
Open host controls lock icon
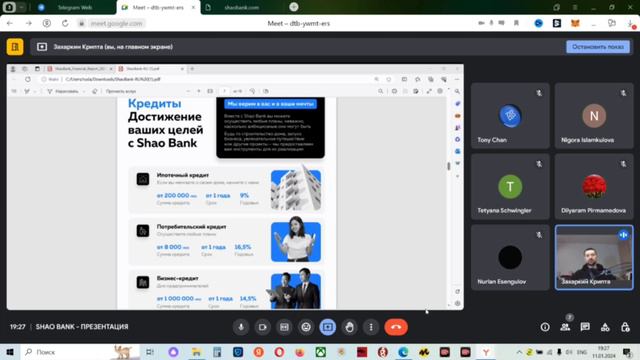pos(625,327)
